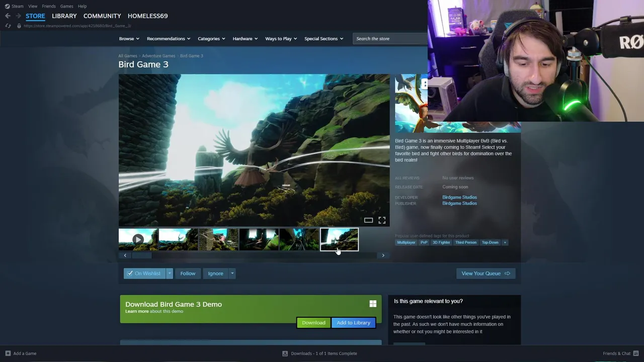The image size is (644, 362).
Task: Click the Bird Game 3 capsule artwork
Action: point(411,104)
